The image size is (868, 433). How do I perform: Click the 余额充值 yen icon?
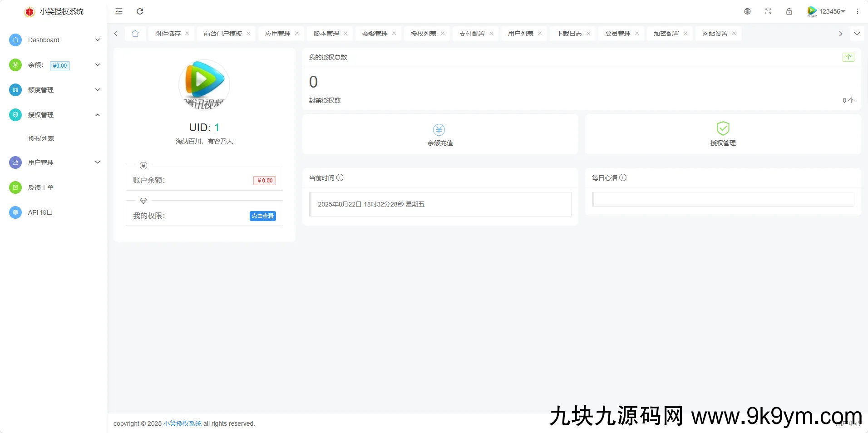click(x=439, y=130)
